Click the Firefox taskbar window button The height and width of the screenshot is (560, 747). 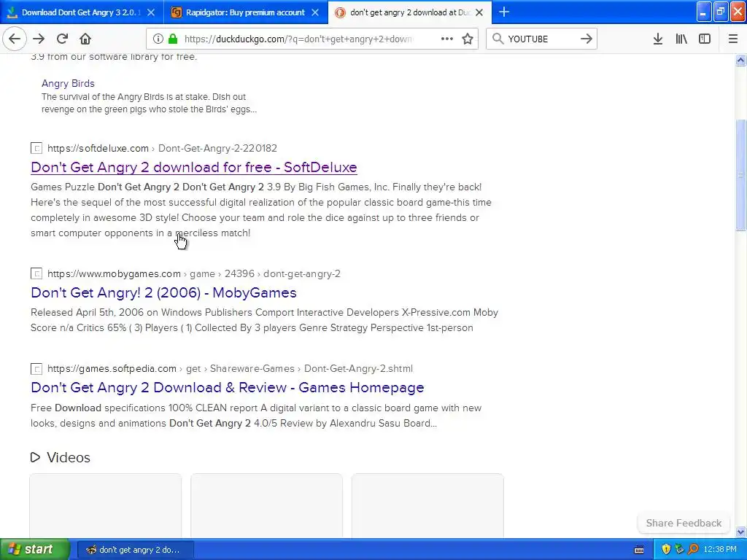click(135, 550)
